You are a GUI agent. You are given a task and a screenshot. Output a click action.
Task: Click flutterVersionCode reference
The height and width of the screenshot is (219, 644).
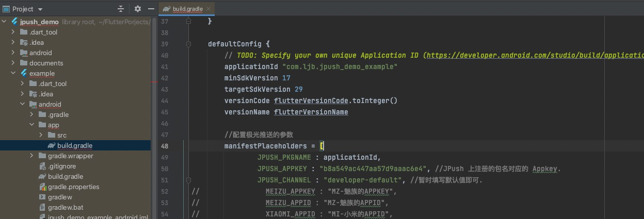(311, 100)
